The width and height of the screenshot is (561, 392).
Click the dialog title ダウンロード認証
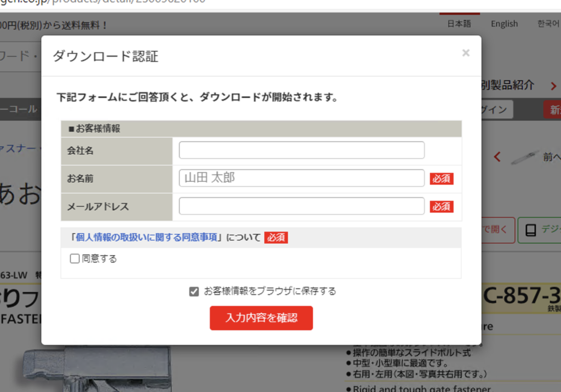(x=106, y=56)
